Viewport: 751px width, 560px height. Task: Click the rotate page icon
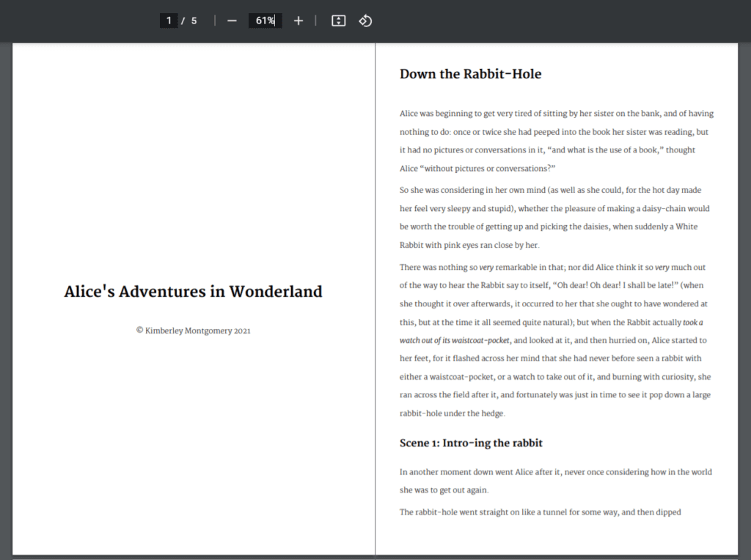coord(365,21)
